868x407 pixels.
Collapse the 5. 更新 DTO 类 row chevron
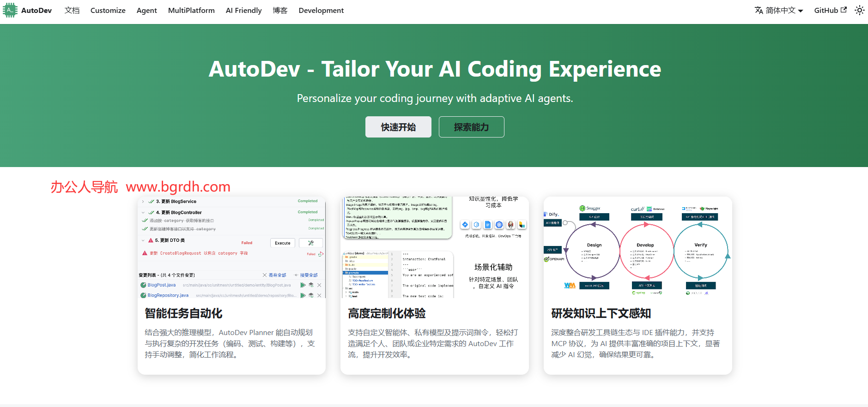pos(143,240)
